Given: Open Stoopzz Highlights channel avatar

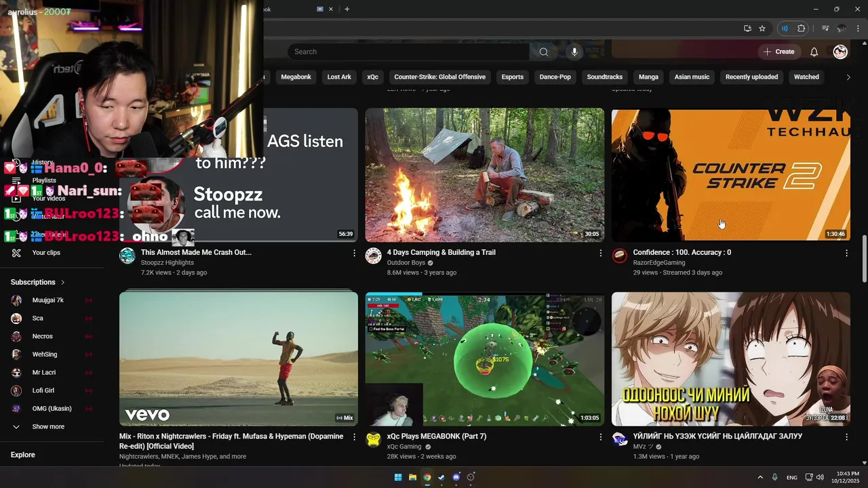Looking at the screenshot, I should point(127,256).
